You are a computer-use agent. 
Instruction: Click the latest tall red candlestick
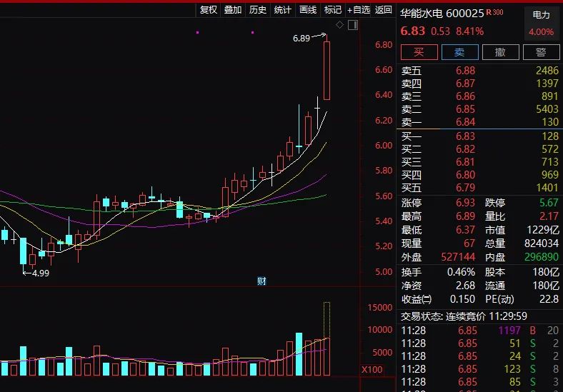click(x=327, y=70)
